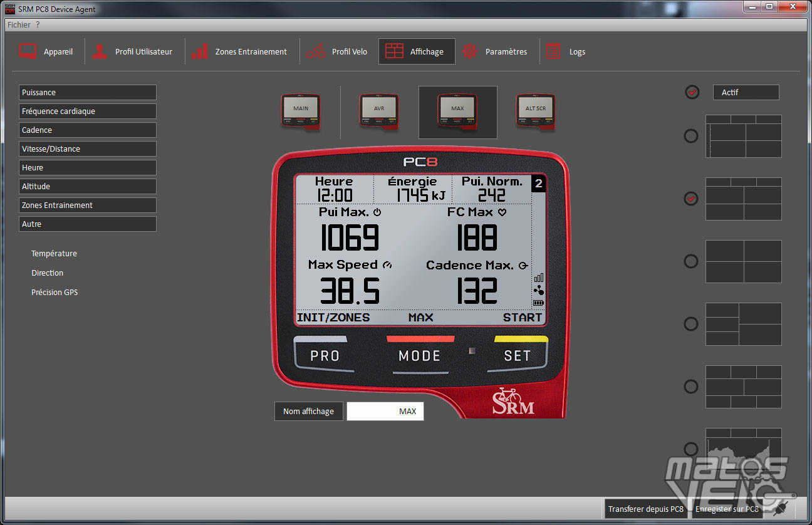Expand the Heure category
This screenshot has width=812, height=525.
click(88, 167)
